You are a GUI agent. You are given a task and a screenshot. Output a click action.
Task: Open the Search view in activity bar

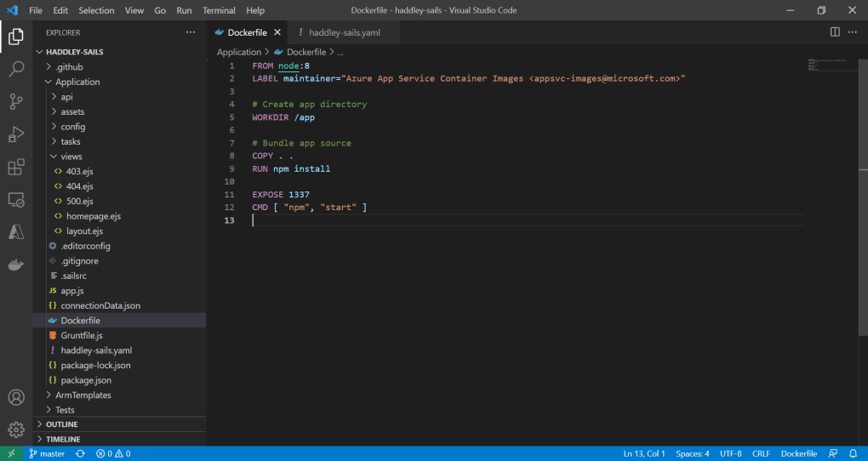[15, 69]
